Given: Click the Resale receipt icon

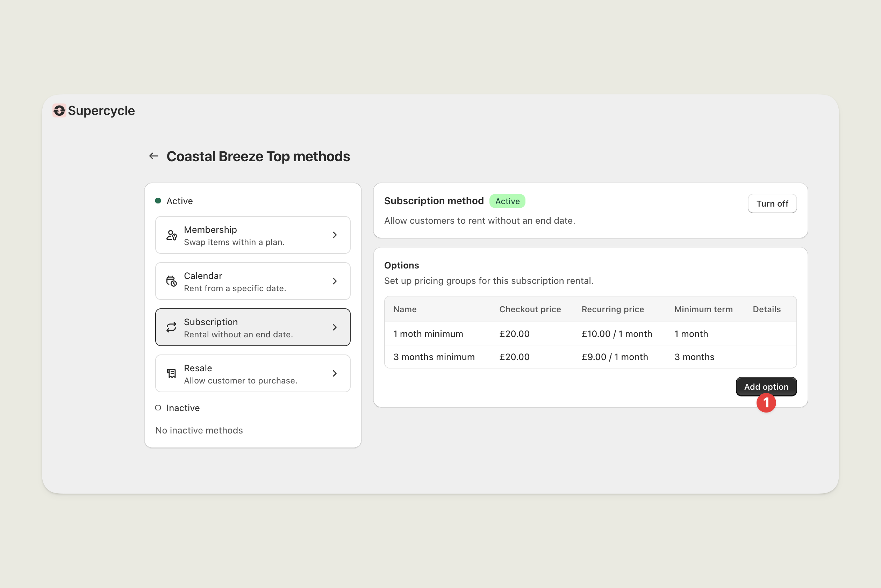Looking at the screenshot, I should pos(171,373).
